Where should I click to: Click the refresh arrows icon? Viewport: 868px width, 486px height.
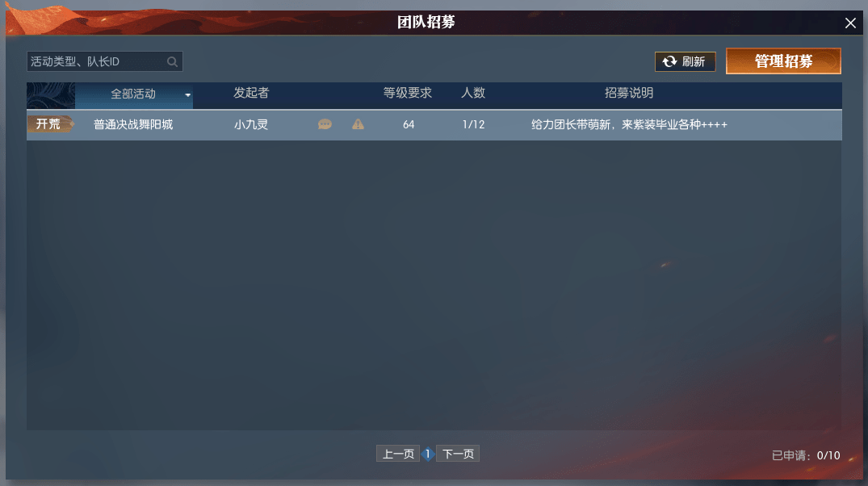[669, 61]
